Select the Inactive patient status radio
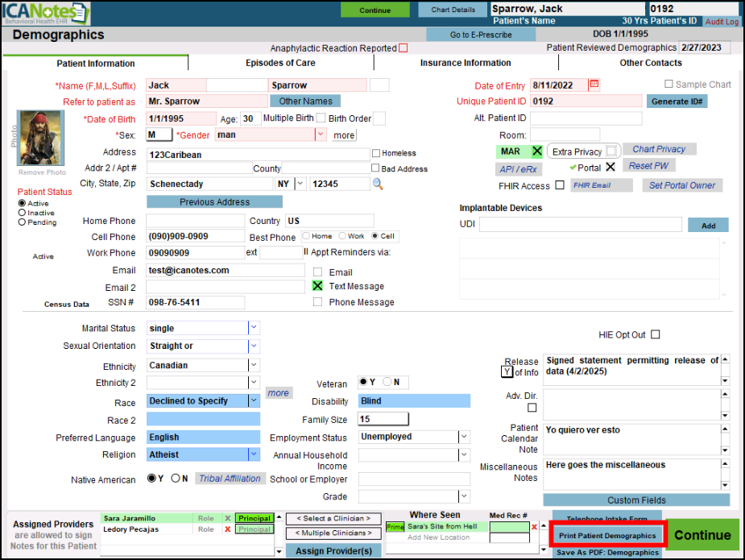Image resolution: width=745 pixels, height=560 pixels. 22,213
